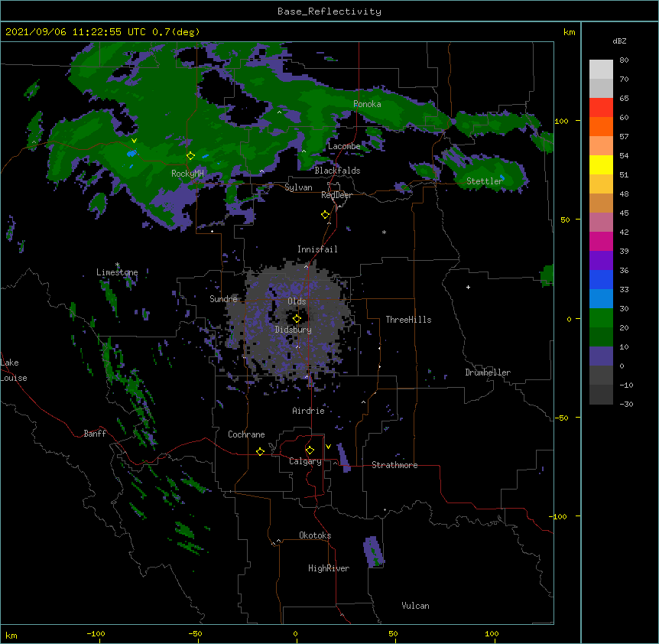Click the Okotoks city label
The height and width of the screenshot is (644, 659).
(x=315, y=535)
